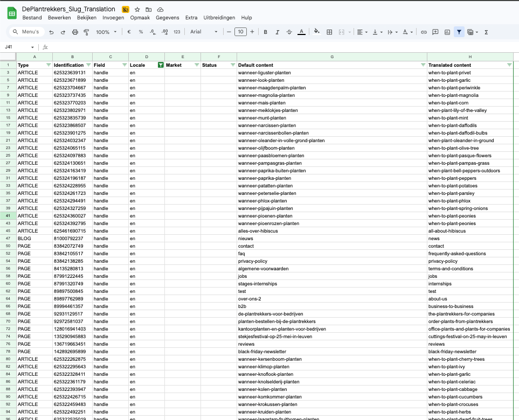
Task: Open the Identification column filter
Action: [x=88, y=65]
